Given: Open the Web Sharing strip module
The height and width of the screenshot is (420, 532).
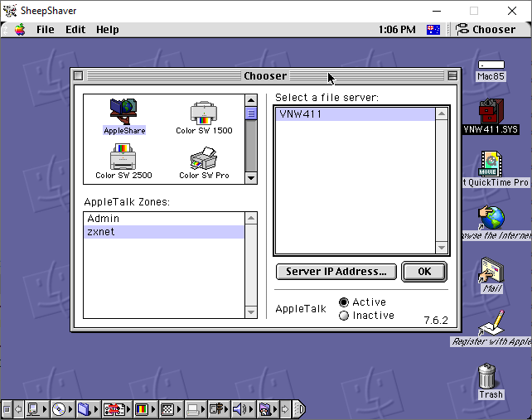Looking at the screenshot, I should pos(268,409).
